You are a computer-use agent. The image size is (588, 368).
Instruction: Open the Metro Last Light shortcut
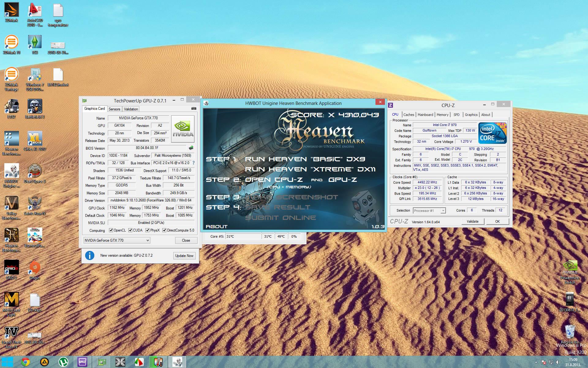coord(12,304)
